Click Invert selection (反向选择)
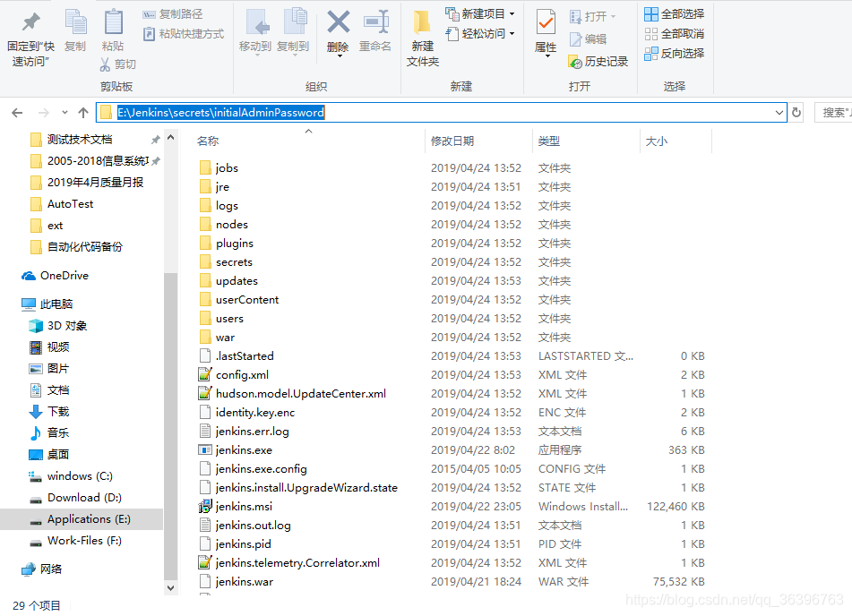 (675, 53)
